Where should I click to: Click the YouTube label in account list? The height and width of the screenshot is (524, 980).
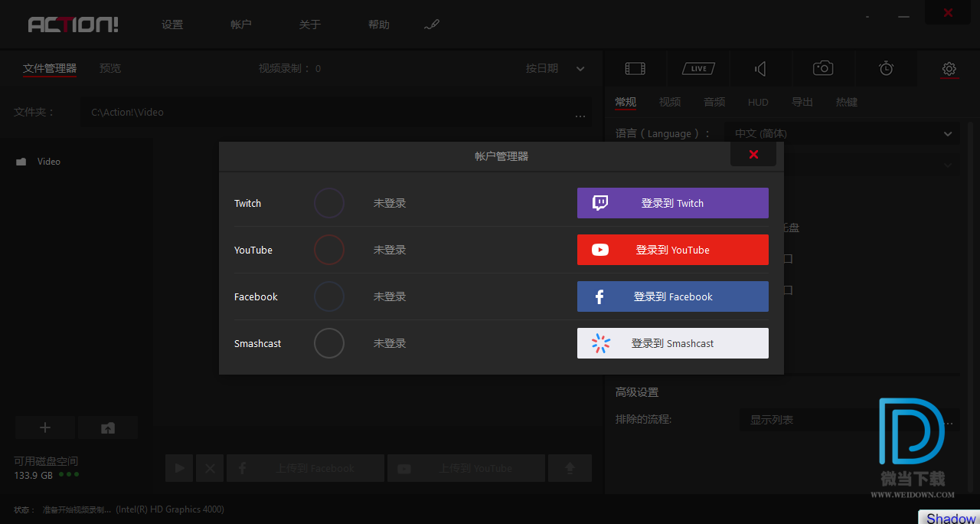coord(253,250)
